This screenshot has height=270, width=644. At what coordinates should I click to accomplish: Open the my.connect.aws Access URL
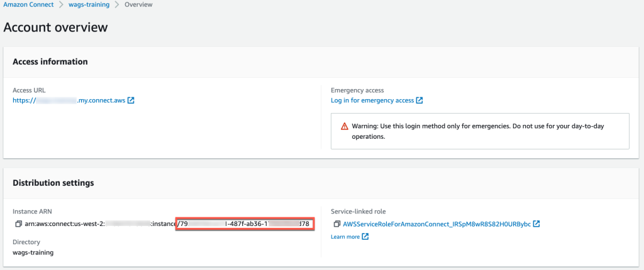pyautogui.click(x=69, y=100)
